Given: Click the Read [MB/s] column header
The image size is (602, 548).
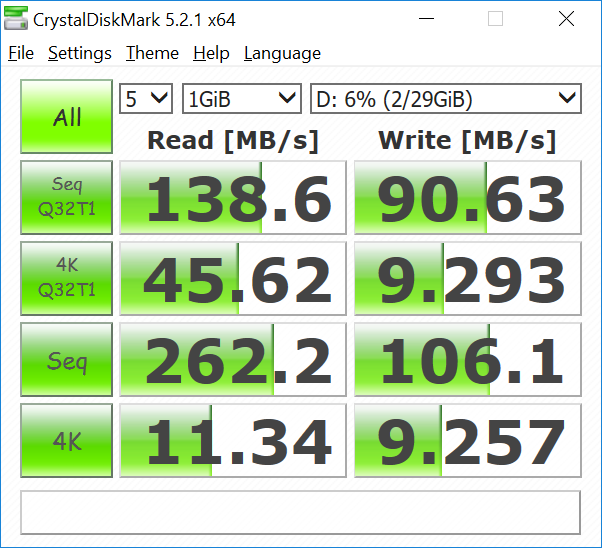Looking at the screenshot, I should point(233,141).
